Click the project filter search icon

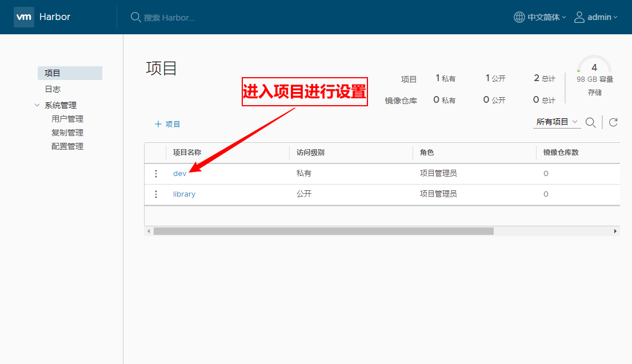(591, 122)
